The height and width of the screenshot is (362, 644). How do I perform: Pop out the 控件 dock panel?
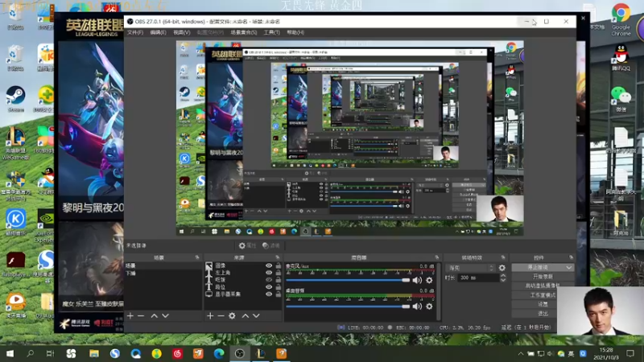572,257
